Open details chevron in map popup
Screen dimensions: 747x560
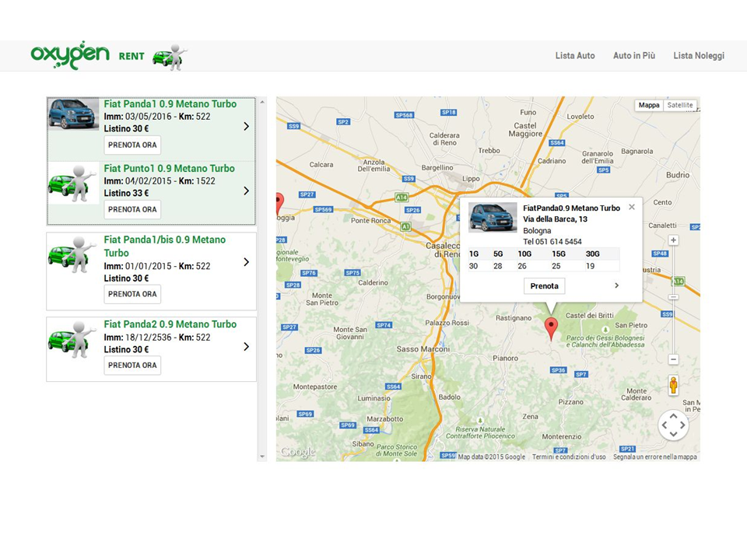pyautogui.click(x=616, y=285)
